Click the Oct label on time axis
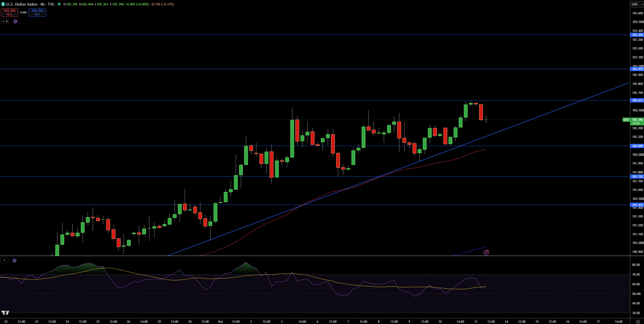Viewport: 644px width, 324px height. coord(220,322)
